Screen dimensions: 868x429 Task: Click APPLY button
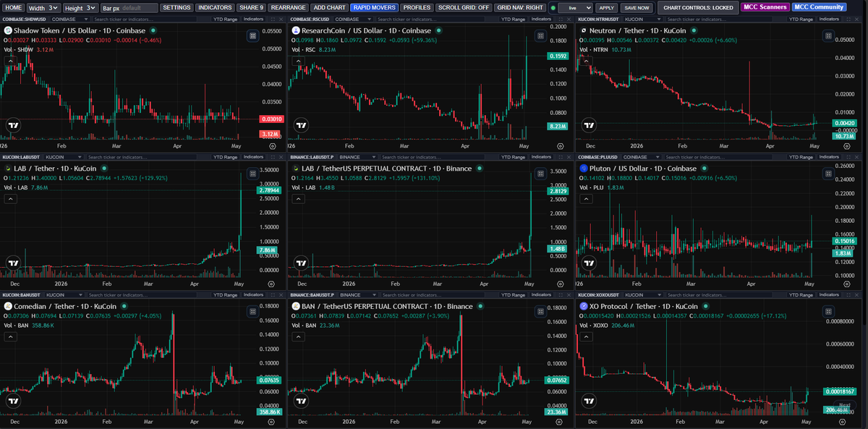[x=606, y=7]
